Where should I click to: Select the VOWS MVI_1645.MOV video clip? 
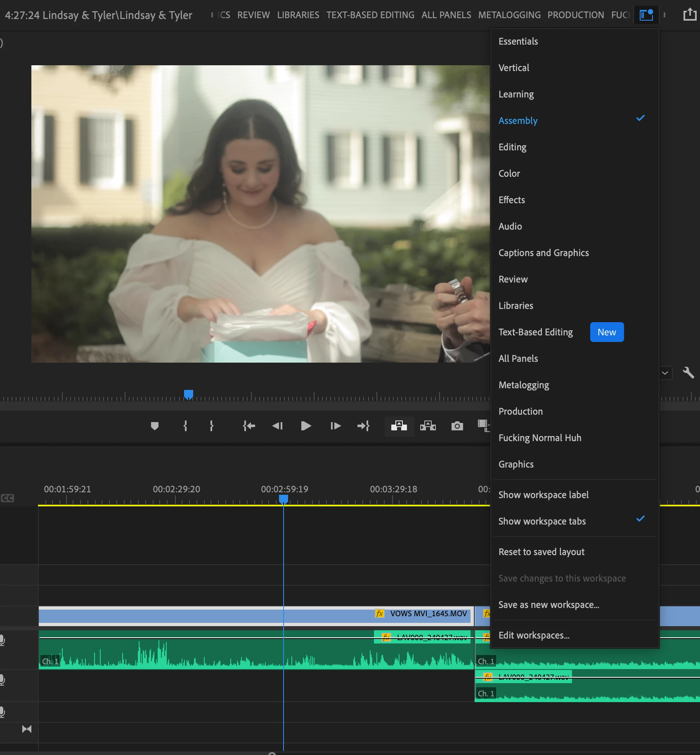[x=256, y=616]
